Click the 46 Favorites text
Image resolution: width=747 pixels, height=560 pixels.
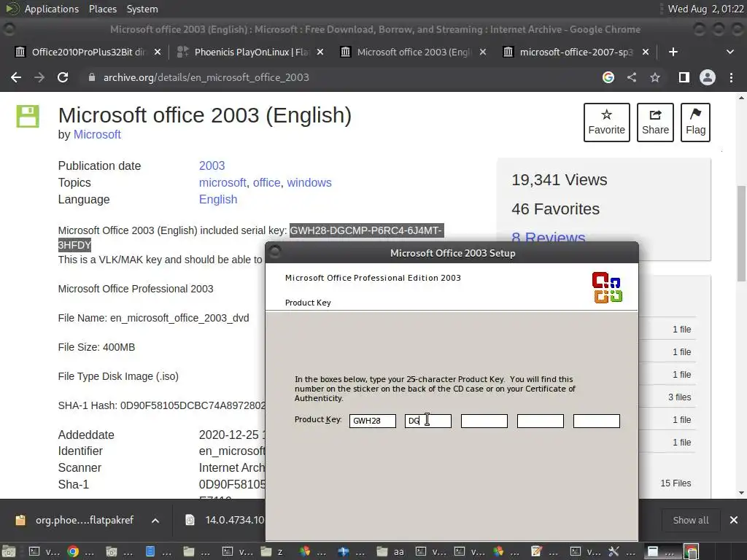[555, 209]
